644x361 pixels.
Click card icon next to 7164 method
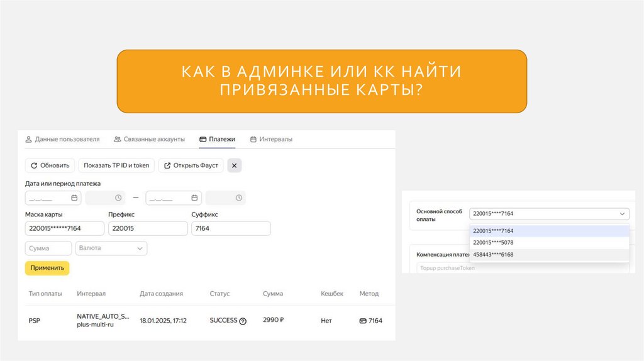pos(363,321)
